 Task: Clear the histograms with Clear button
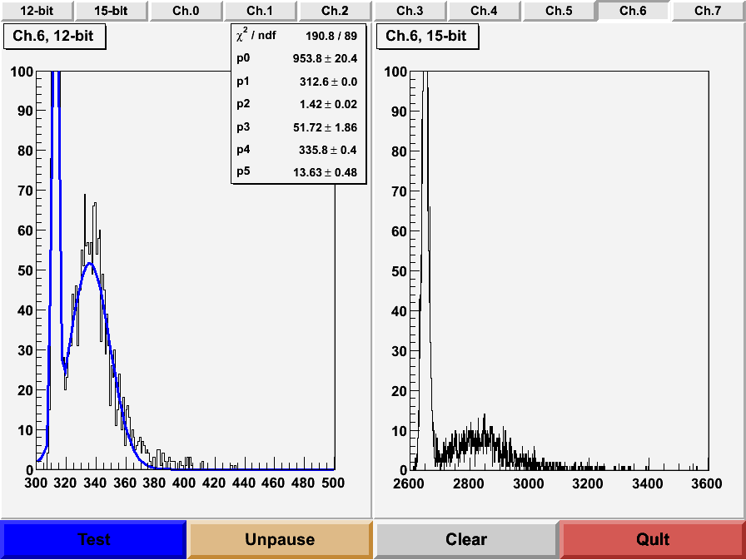[x=466, y=540]
